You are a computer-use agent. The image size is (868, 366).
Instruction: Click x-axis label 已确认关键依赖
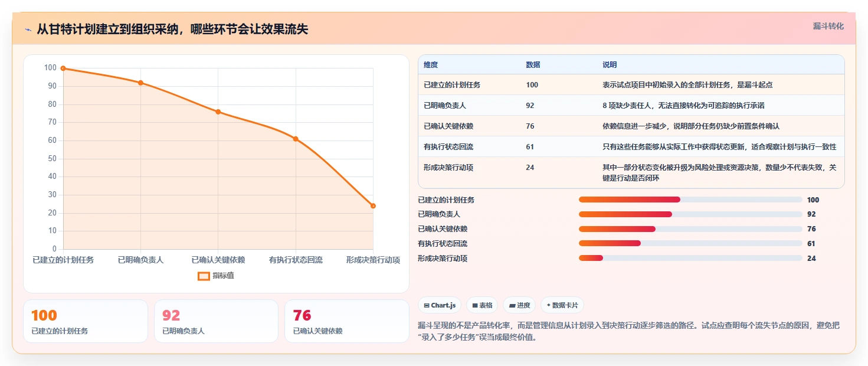coord(218,260)
